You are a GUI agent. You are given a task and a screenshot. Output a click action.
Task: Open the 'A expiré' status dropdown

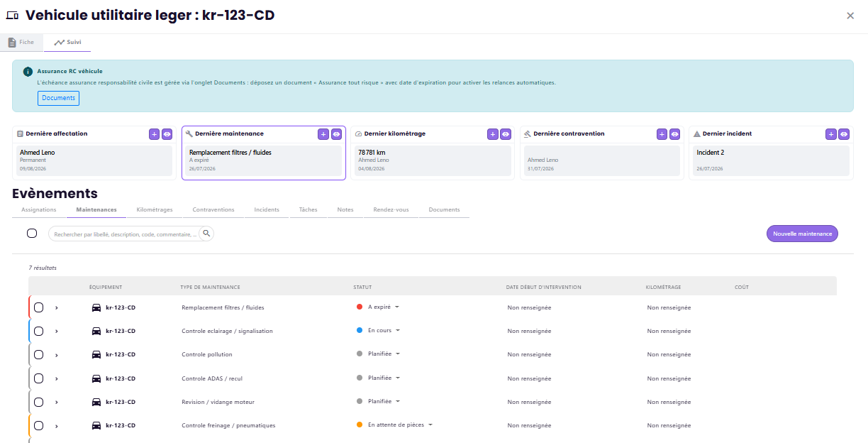pyautogui.click(x=379, y=307)
